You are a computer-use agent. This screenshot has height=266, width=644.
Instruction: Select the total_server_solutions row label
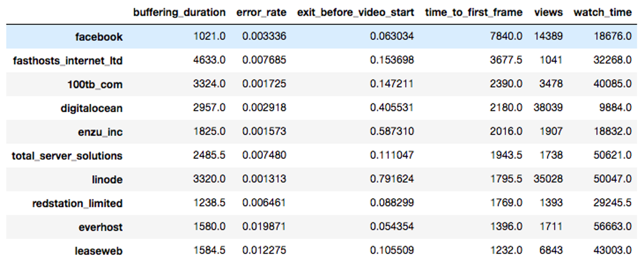[67, 156]
